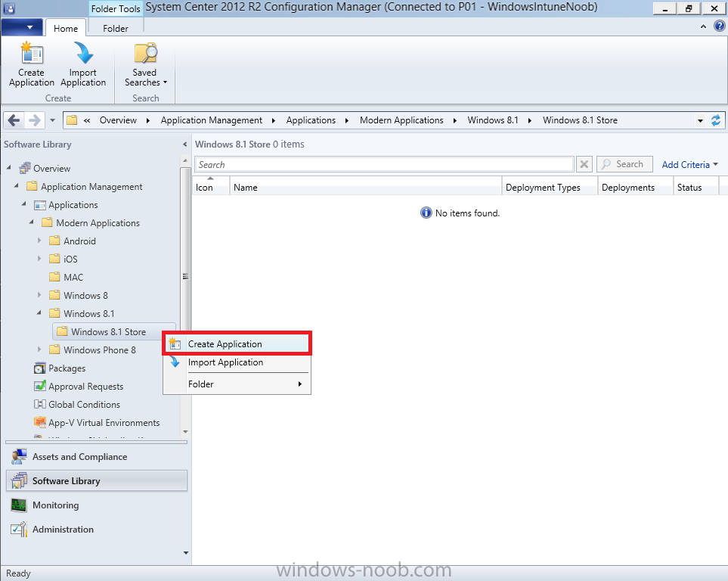
Task: Click Modern Applications in breadcrumb path
Action: pos(401,120)
